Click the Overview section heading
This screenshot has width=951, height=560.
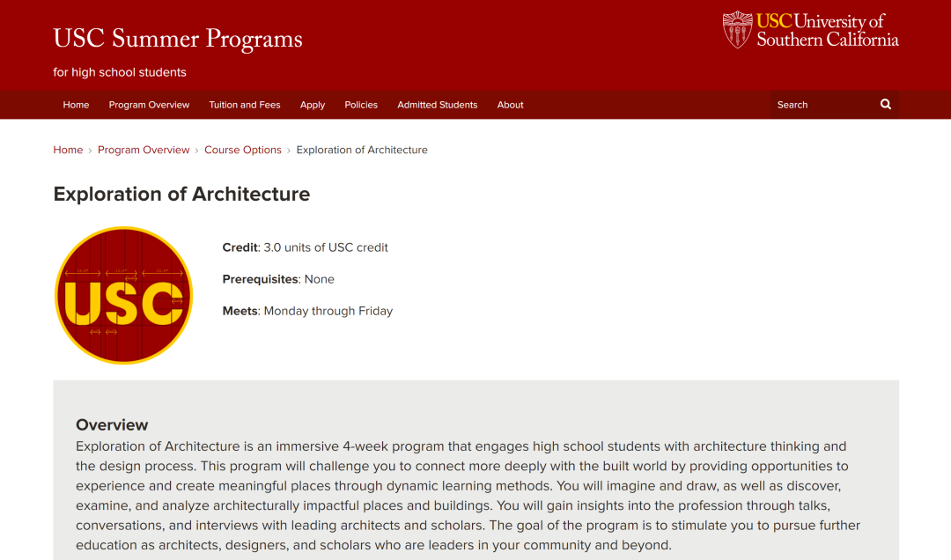click(112, 424)
